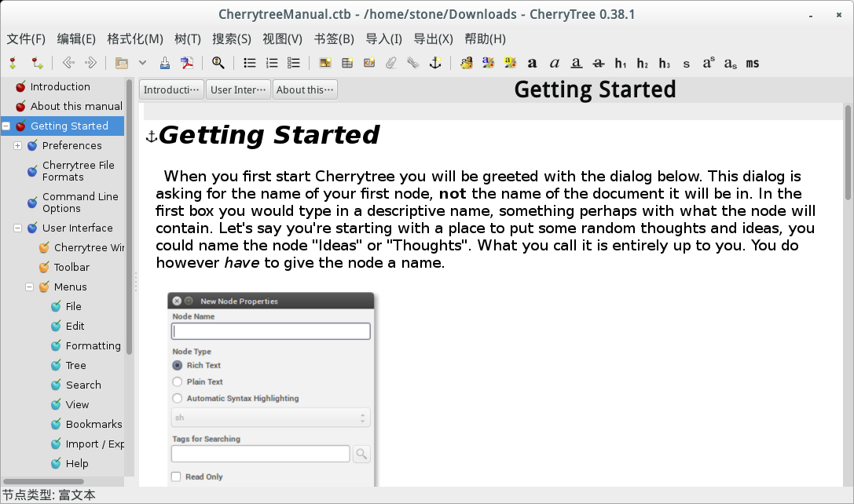Image resolution: width=854 pixels, height=504 pixels.
Task: Toggle bold text formatting
Action: pyautogui.click(x=532, y=63)
